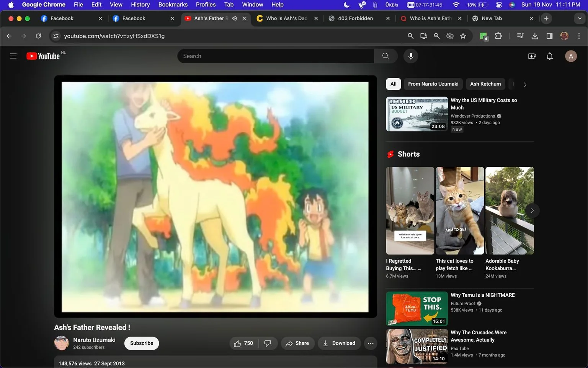Image resolution: width=588 pixels, height=368 pixels.
Task: Switch to the New Tab tab
Action: coord(503,18)
